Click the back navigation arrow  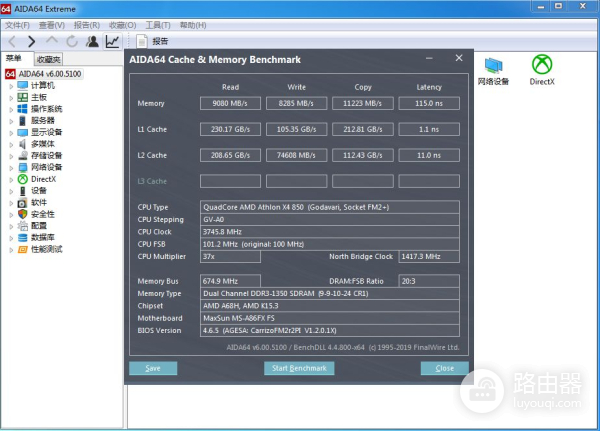pos(12,41)
